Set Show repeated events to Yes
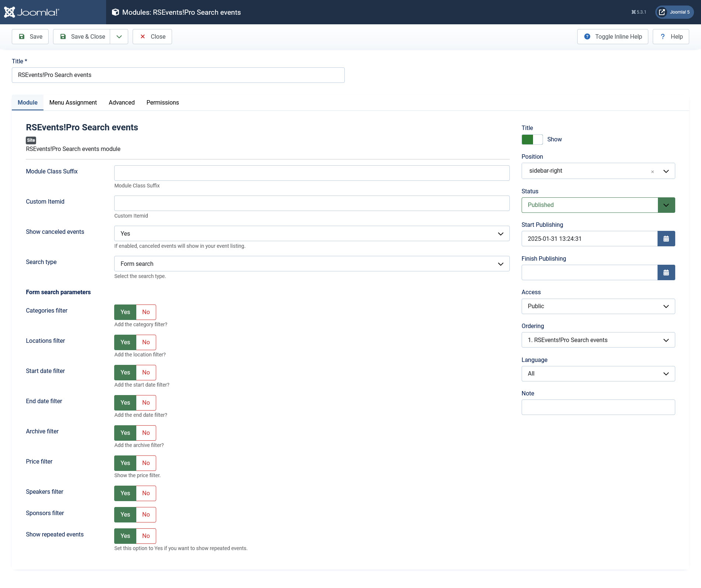This screenshot has width=701, height=588. coord(125,536)
